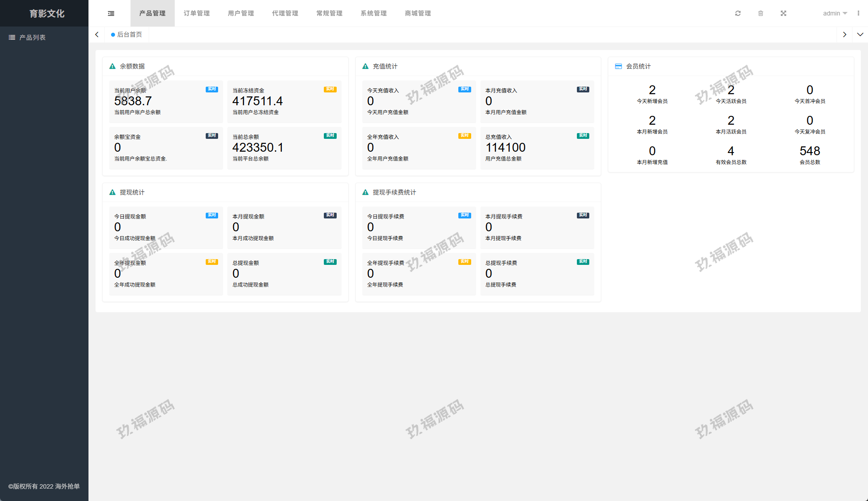Toggle fullscreen with the expand icon

(784, 13)
